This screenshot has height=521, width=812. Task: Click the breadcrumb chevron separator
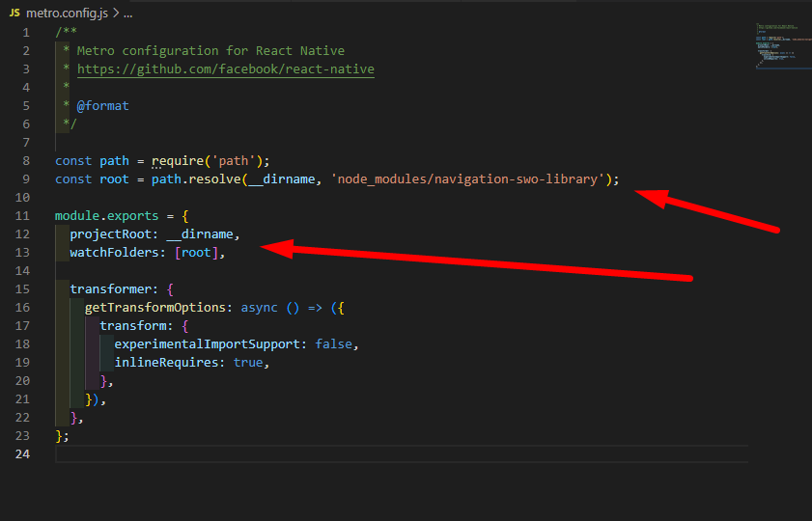(114, 14)
